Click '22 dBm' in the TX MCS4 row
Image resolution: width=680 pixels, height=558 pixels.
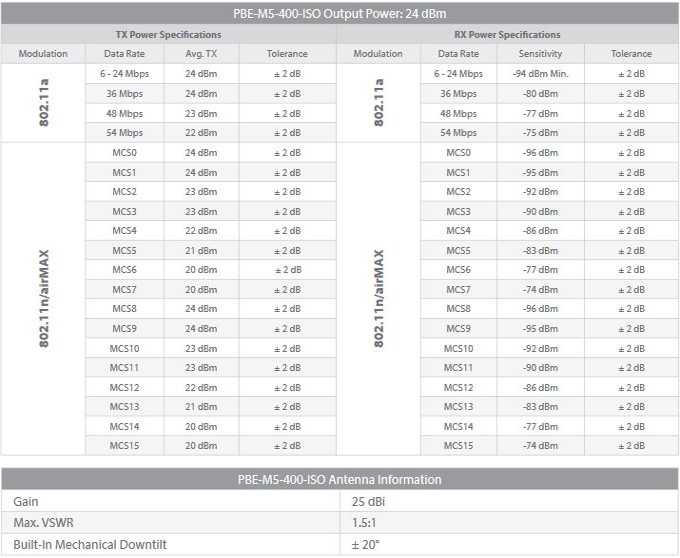[201, 231]
